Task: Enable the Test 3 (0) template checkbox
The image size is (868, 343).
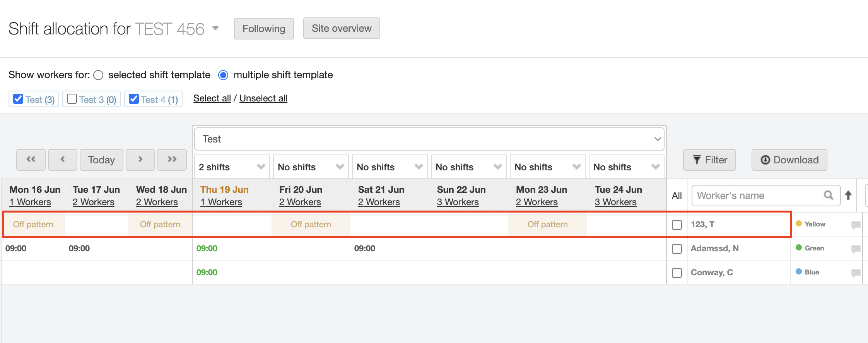Action: (x=72, y=99)
